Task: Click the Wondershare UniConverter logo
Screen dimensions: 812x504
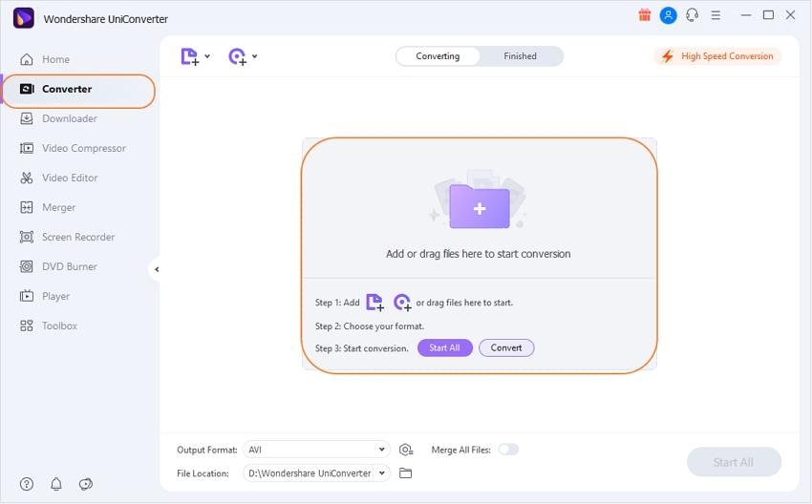Action: pyautogui.click(x=24, y=18)
